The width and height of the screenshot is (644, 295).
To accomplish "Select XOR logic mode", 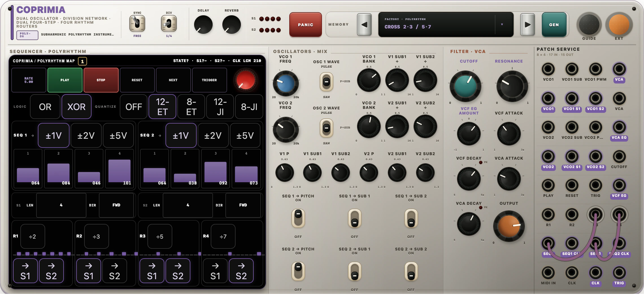I will point(77,107).
